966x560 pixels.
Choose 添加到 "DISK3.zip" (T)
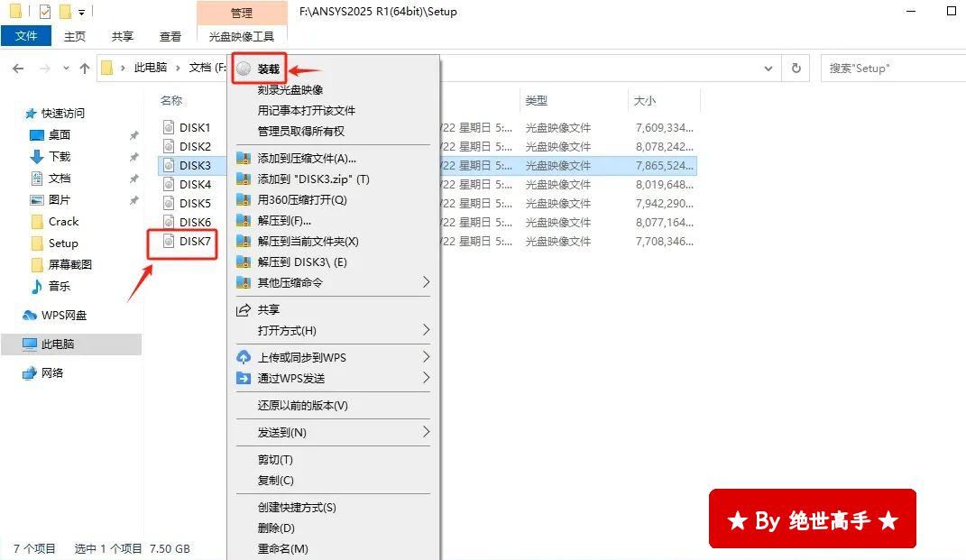pos(314,179)
